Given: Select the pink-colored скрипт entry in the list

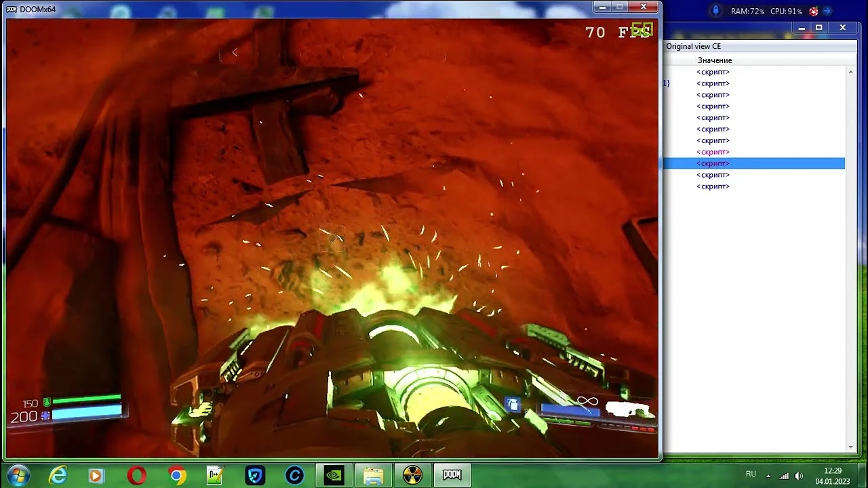Looking at the screenshot, I should click(x=713, y=152).
